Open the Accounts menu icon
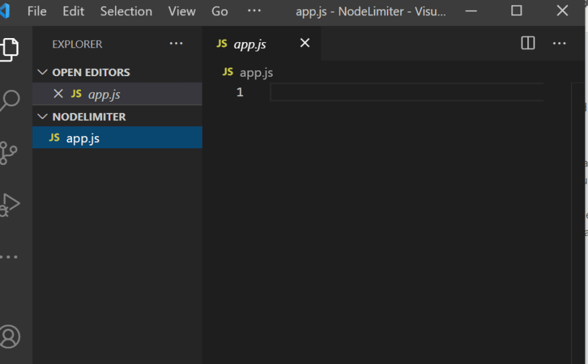 (10, 337)
